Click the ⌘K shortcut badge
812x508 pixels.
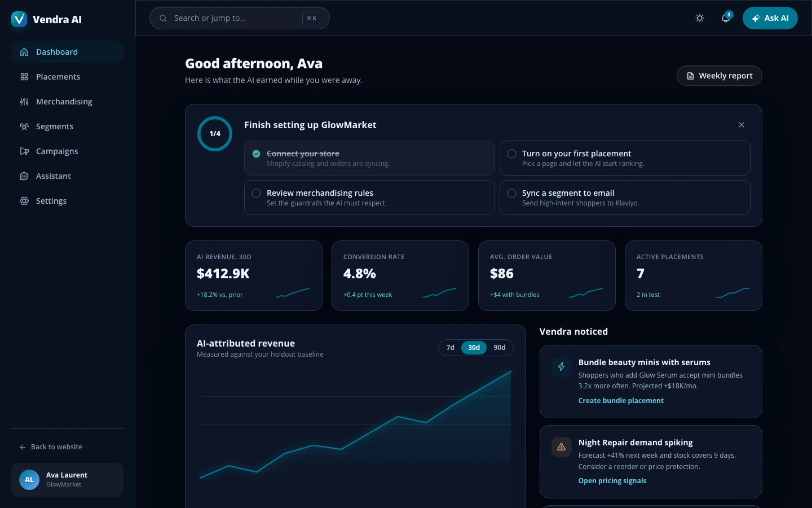(311, 18)
